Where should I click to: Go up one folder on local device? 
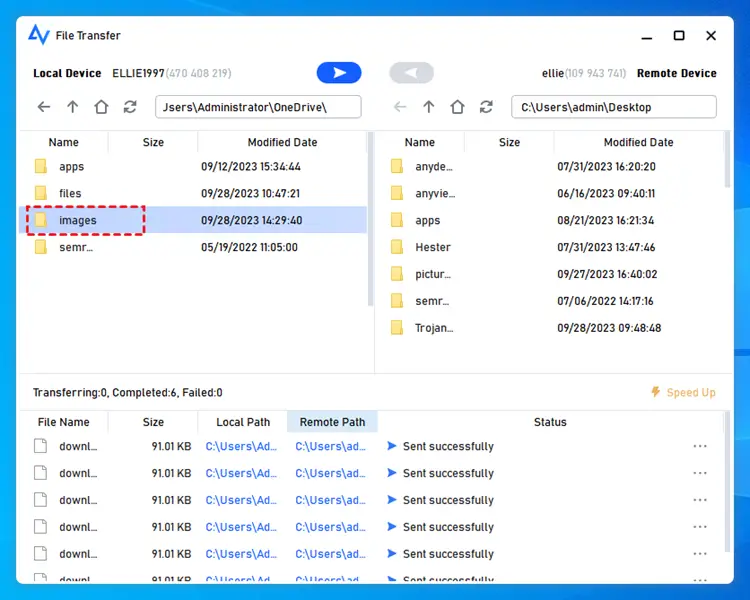click(x=73, y=107)
